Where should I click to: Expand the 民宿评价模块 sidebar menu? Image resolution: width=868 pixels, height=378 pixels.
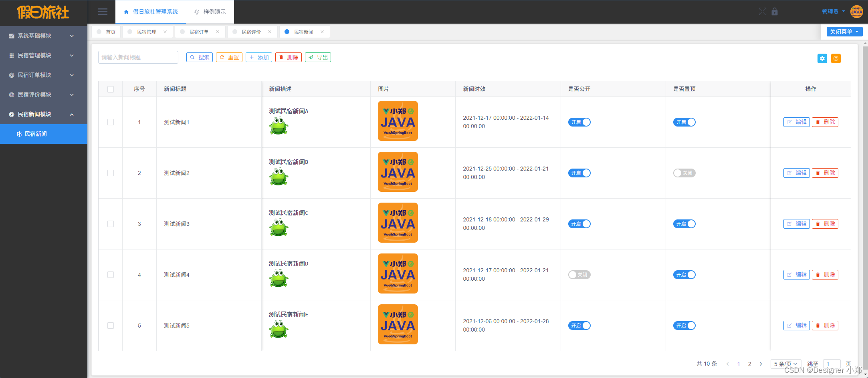pyautogui.click(x=44, y=94)
